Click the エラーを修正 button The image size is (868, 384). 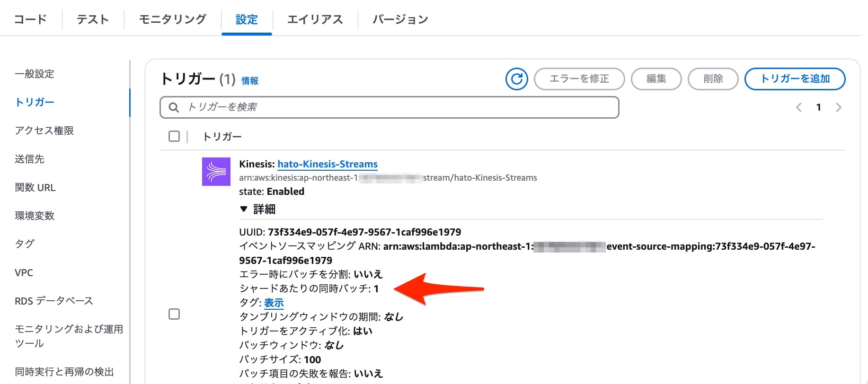point(579,79)
